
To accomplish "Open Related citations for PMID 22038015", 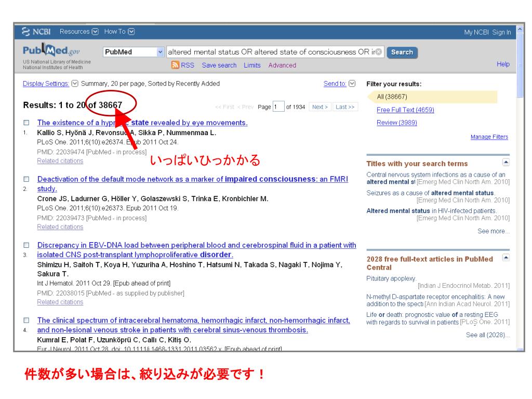I will [x=60, y=302].
